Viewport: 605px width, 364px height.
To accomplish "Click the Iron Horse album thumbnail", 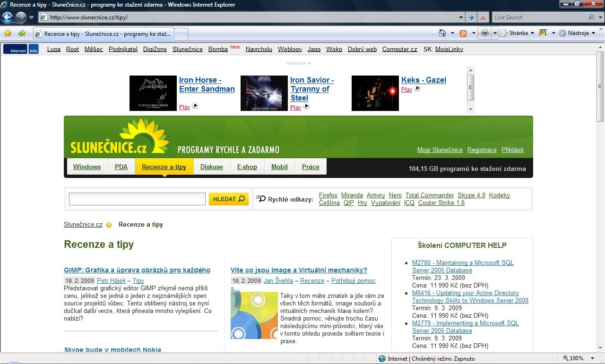I will pos(153,93).
